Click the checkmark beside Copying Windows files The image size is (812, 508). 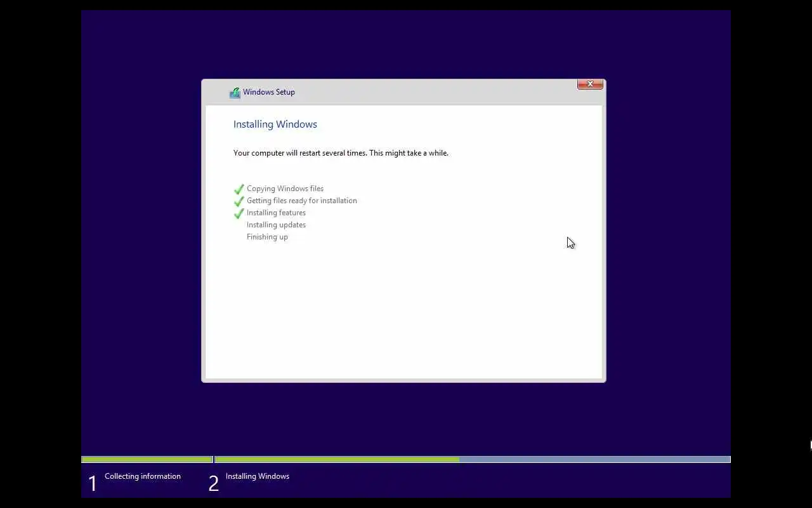tap(239, 189)
